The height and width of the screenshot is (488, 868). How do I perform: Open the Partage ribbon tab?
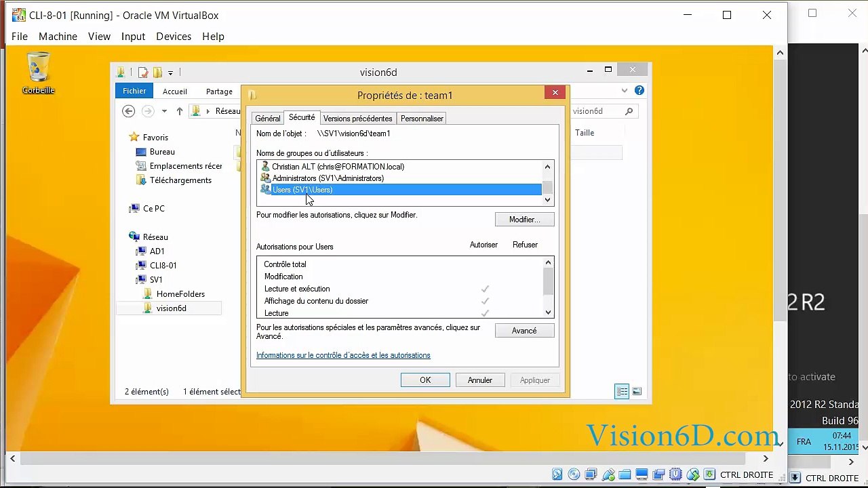(x=219, y=91)
